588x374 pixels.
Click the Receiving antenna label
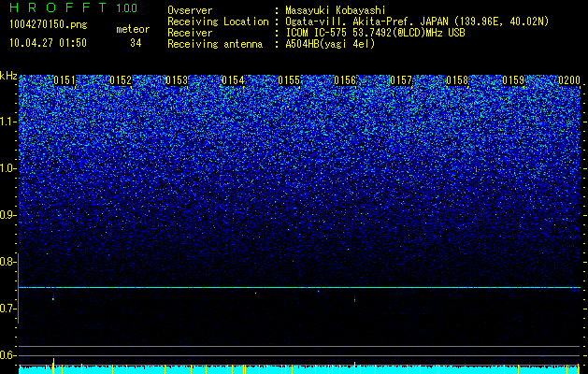(215, 44)
